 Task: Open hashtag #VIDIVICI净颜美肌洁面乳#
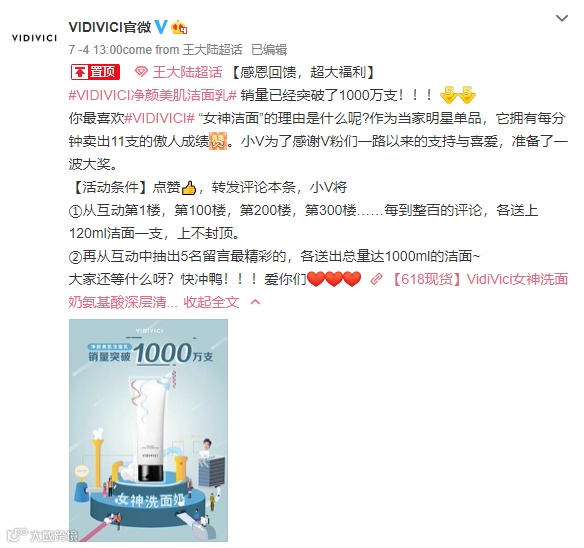(153, 95)
